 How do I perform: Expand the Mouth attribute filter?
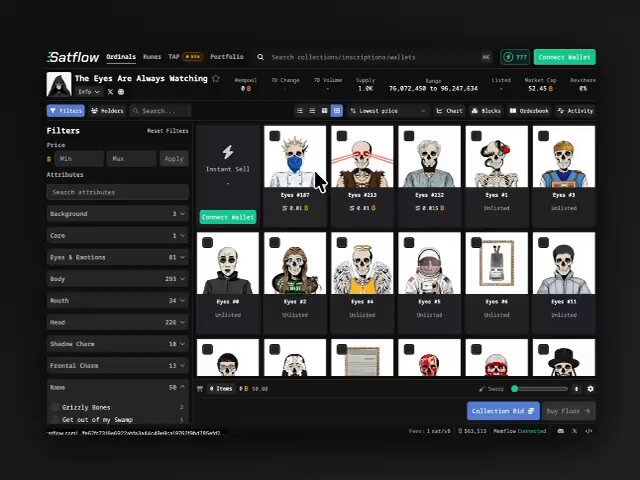118,300
